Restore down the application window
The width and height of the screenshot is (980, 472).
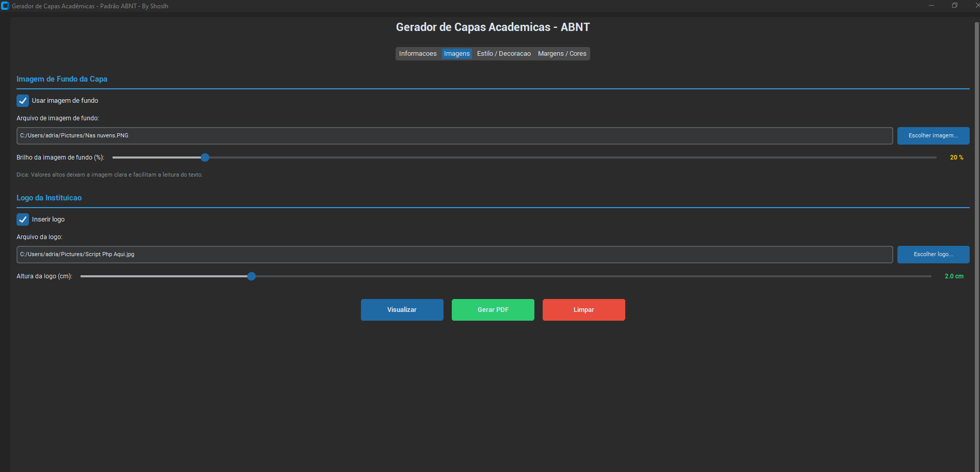[955, 6]
